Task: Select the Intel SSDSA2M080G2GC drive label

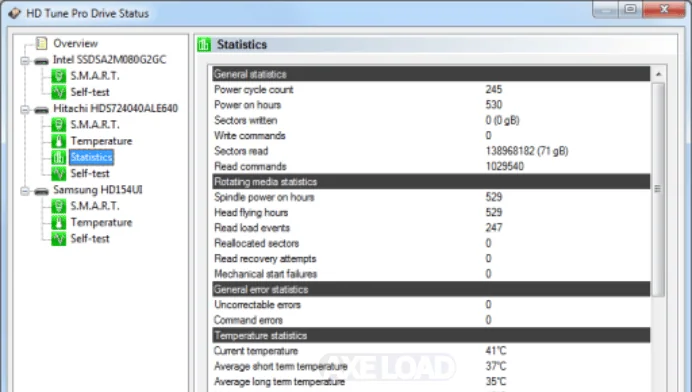Action: [109, 60]
